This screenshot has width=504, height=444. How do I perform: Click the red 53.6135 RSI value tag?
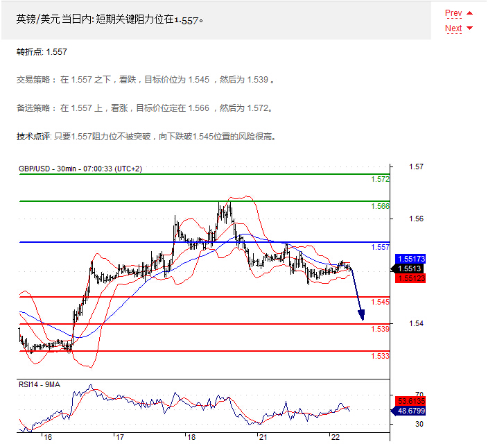pos(410,401)
